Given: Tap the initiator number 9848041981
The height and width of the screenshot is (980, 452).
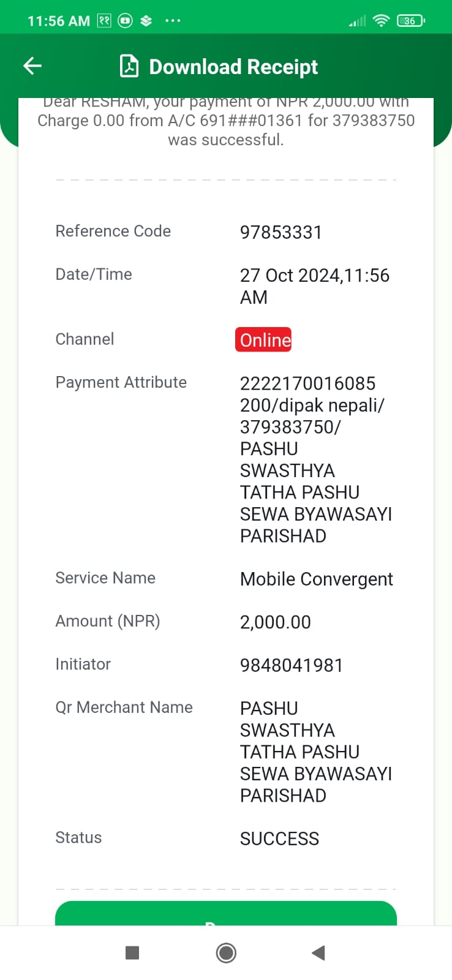Looking at the screenshot, I should (x=292, y=665).
